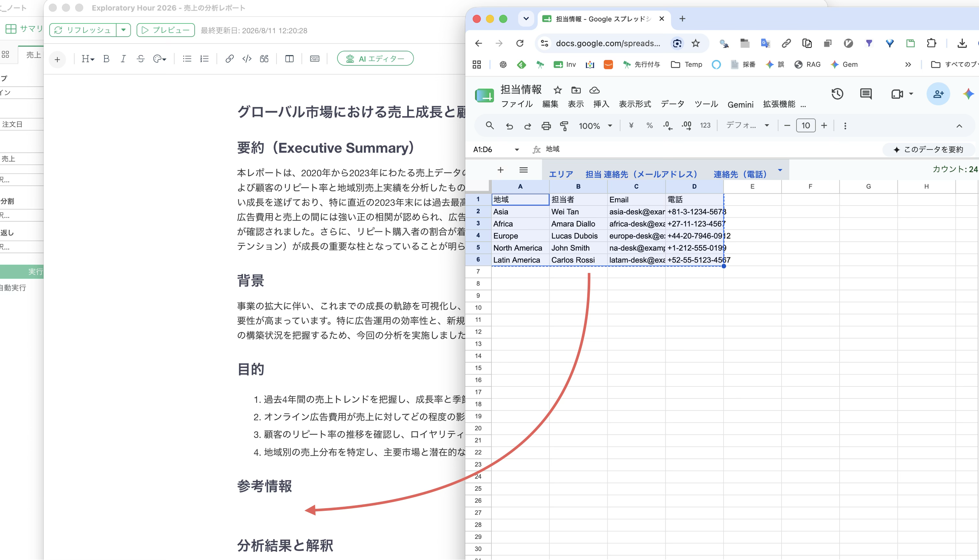Open the データ menu in Sheets
The image size is (979, 560).
(x=672, y=104)
